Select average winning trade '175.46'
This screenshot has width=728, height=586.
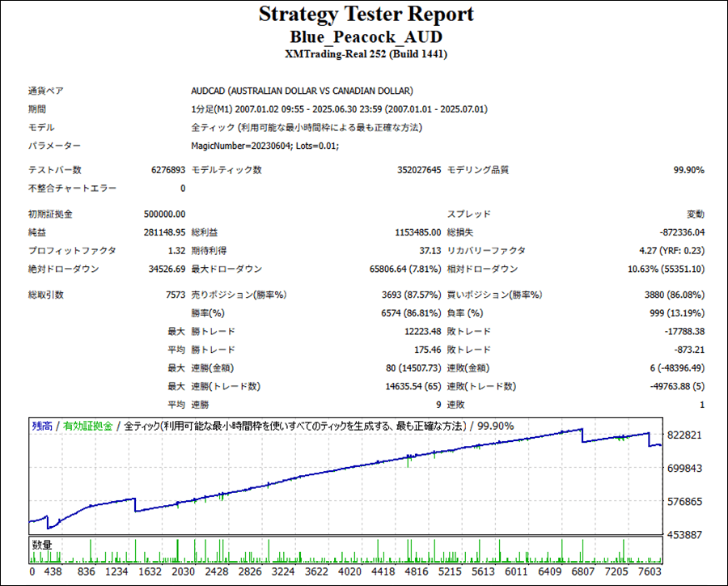tap(428, 350)
